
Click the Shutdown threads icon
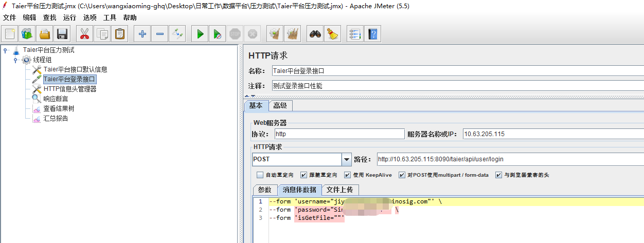pyautogui.click(x=253, y=34)
